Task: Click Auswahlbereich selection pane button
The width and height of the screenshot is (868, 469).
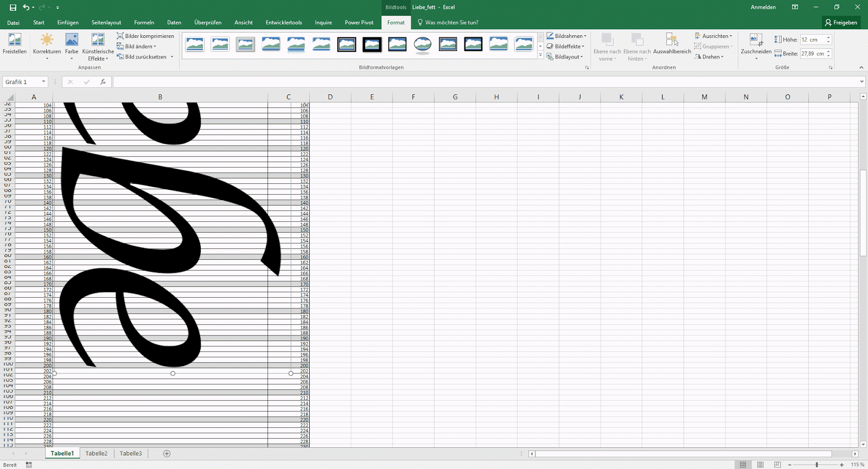Action: pos(672,44)
